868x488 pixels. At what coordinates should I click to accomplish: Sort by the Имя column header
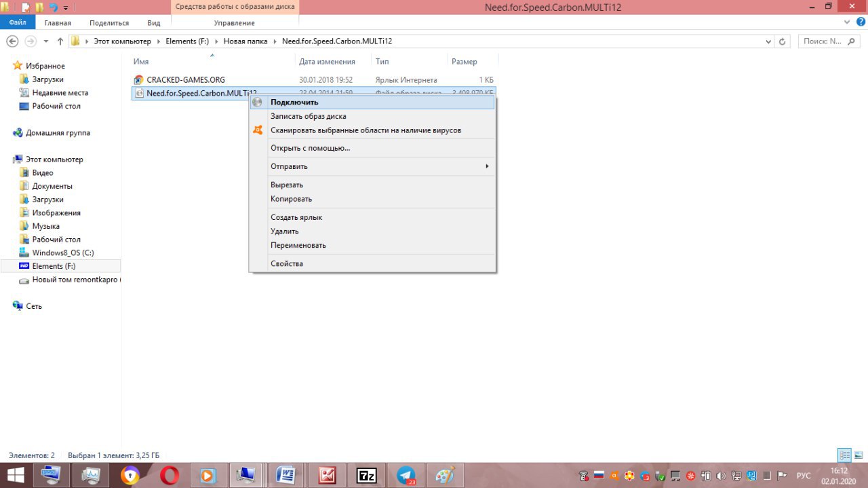[x=141, y=62]
